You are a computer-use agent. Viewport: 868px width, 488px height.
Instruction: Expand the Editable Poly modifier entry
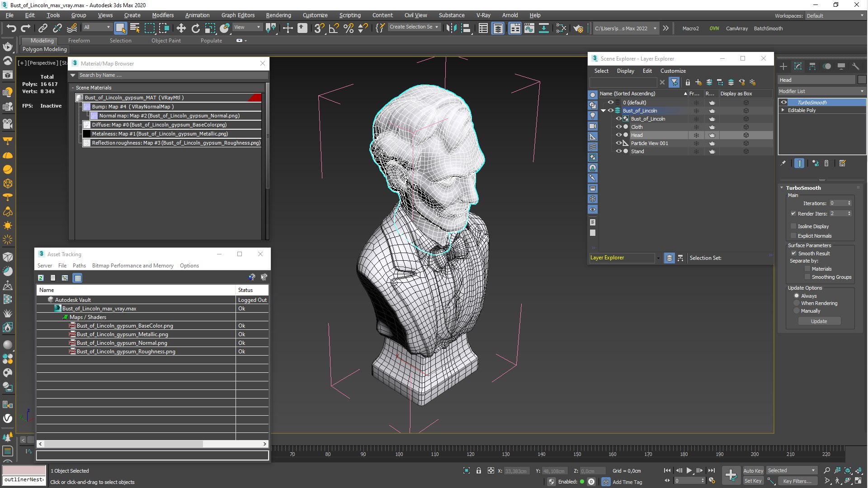783,110
